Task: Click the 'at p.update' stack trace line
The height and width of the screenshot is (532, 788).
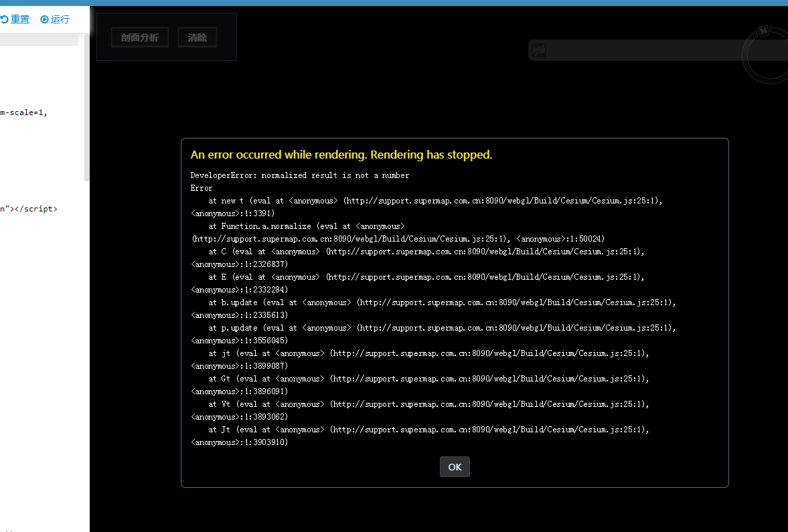Action: (443, 327)
